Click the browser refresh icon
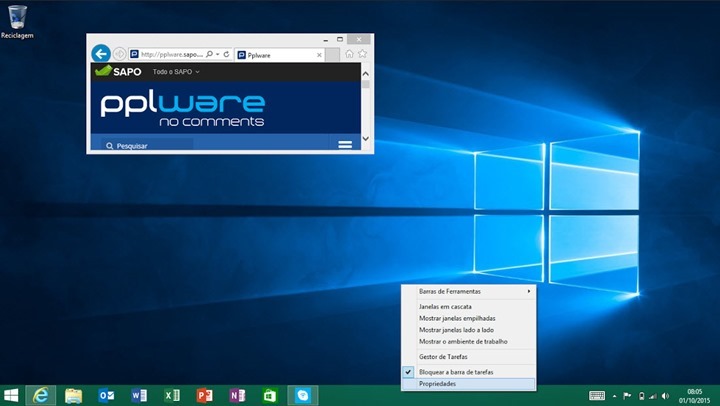Image resolution: width=720 pixels, height=406 pixels. tap(227, 54)
